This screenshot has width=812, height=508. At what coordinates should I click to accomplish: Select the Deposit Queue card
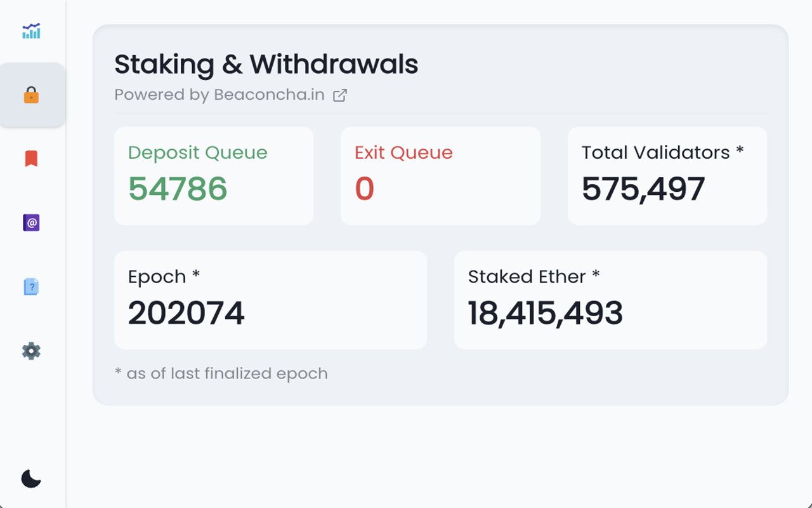coord(214,175)
